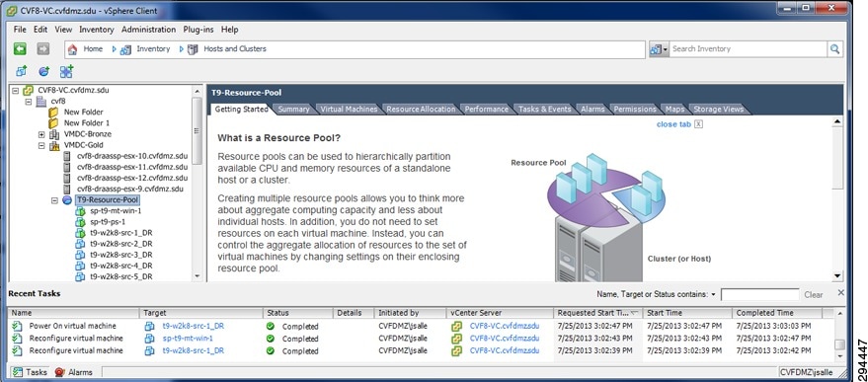Click the Clear filter button
This screenshot has width=868, height=382.
[814, 294]
